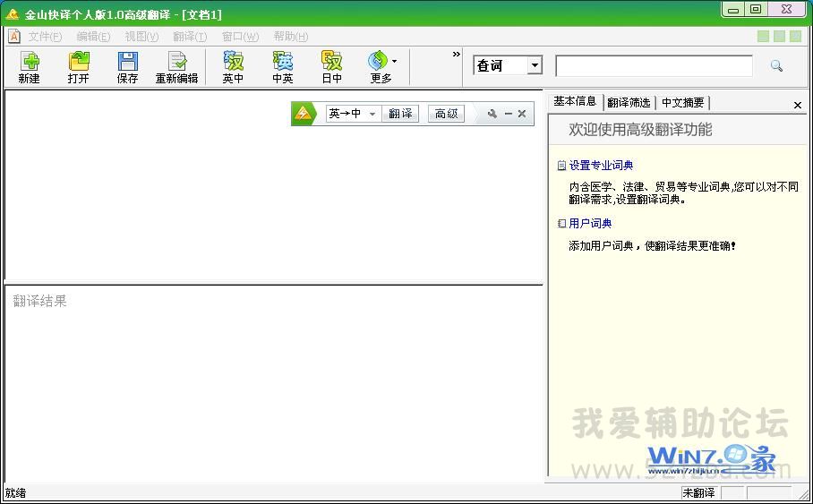Click the icon beside 设置专业词典
The image size is (813, 504).
(x=561, y=166)
